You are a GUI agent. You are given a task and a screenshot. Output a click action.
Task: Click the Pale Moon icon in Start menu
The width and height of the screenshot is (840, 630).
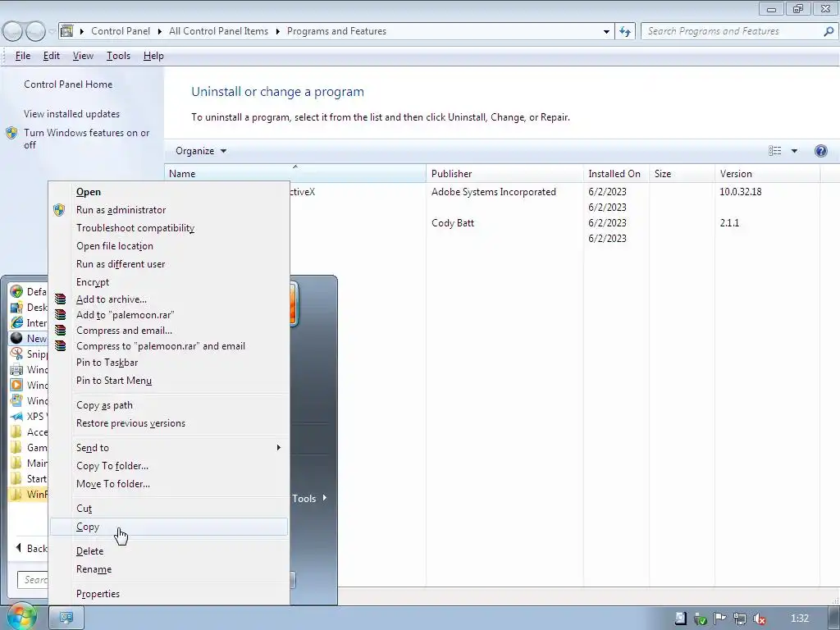coord(16,338)
